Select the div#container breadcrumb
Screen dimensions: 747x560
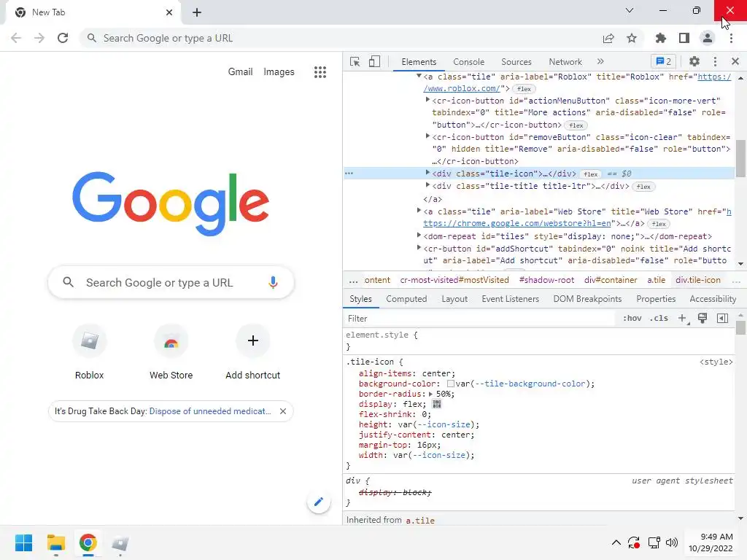pos(611,280)
